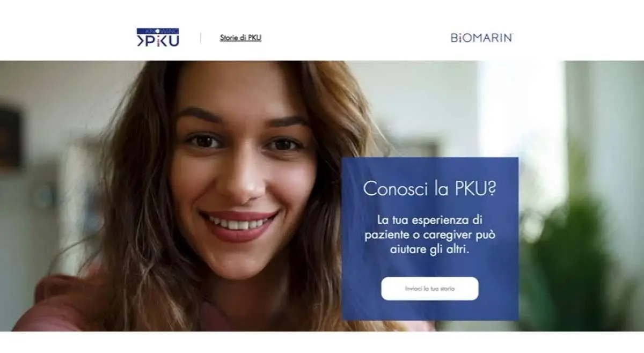
Task: Select the Conosci la PKU? heading
Action: 429,189
